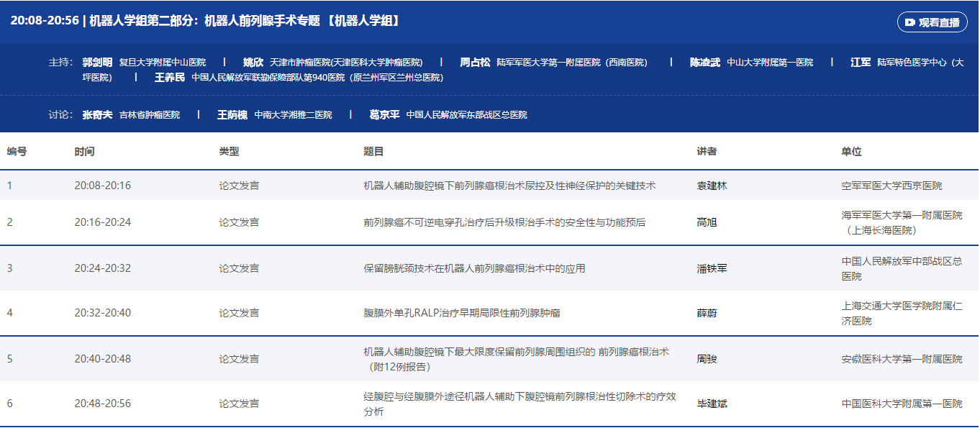Click the 讲者 column header
The image size is (980, 428).
click(x=707, y=152)
